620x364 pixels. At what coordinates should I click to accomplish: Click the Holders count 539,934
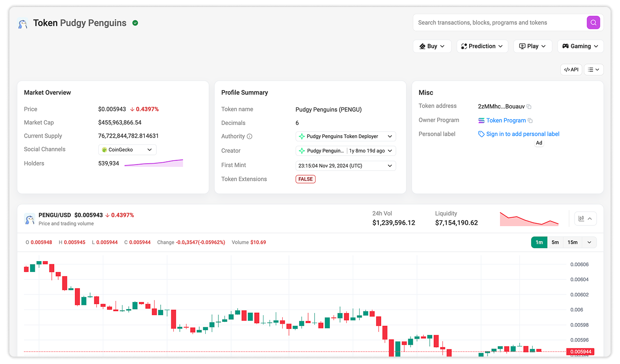point(108,164)
